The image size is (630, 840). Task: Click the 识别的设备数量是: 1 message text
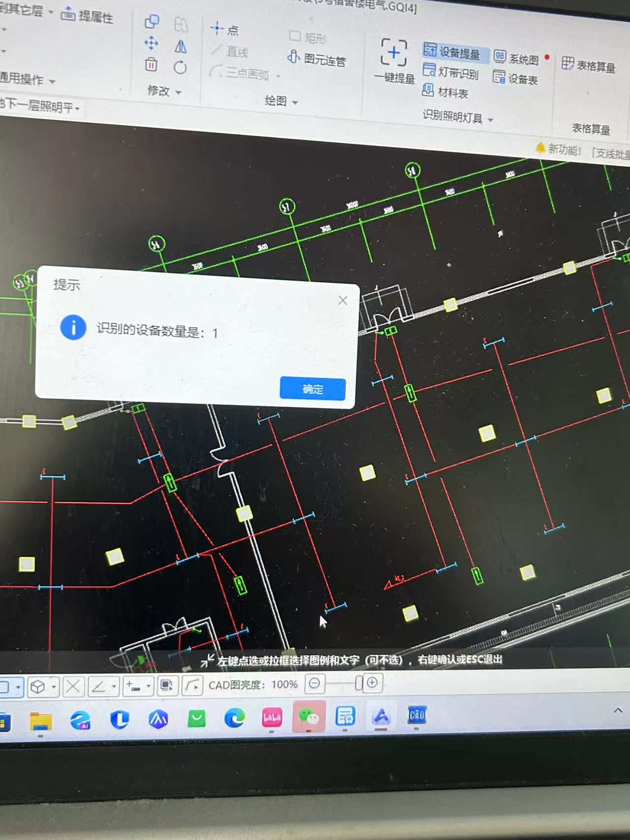157,331
